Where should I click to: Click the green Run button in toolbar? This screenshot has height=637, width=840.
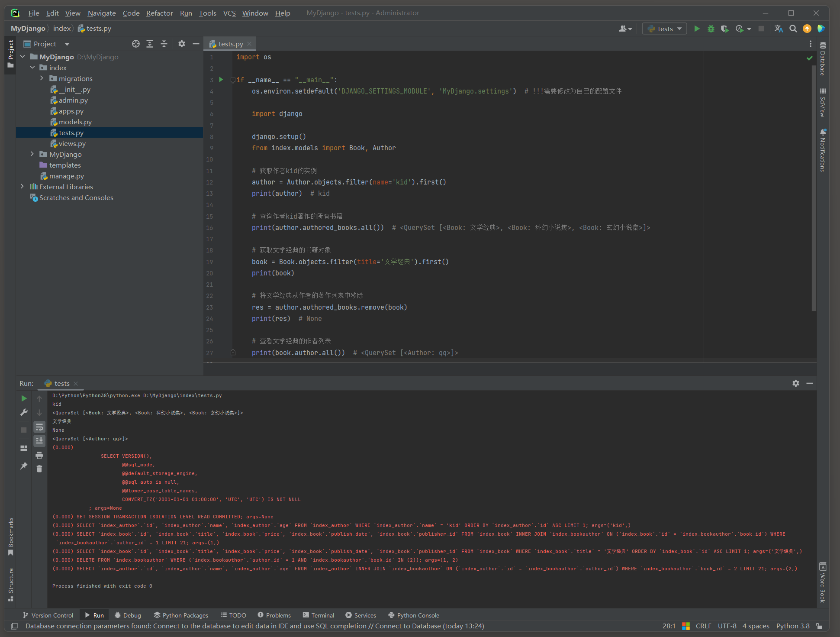pyautogui.click(x=697, y=29)
